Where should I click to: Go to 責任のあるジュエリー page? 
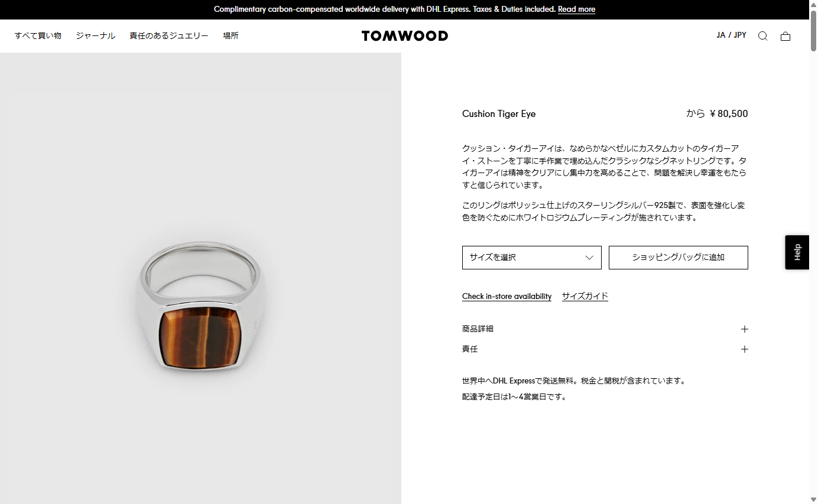point(169,36)
